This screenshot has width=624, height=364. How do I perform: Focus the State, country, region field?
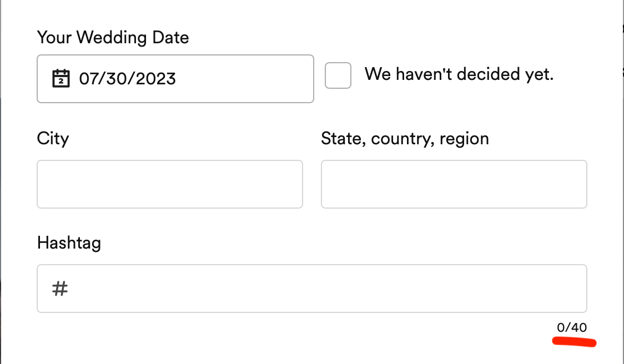pos(454,184)
